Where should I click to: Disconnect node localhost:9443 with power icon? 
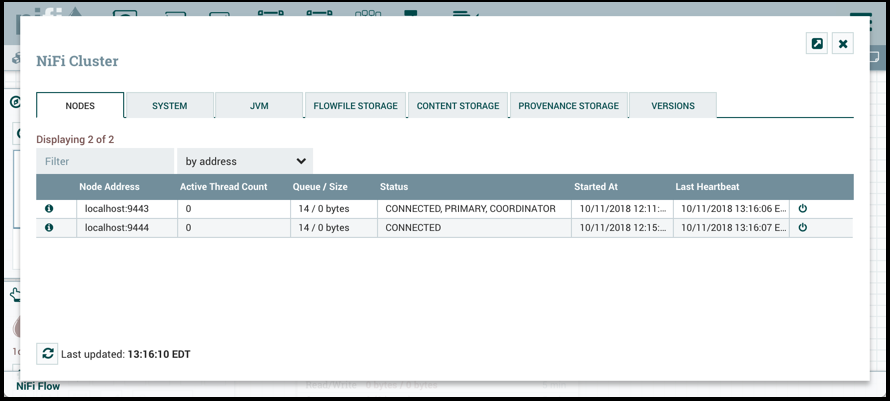(803, 209)
